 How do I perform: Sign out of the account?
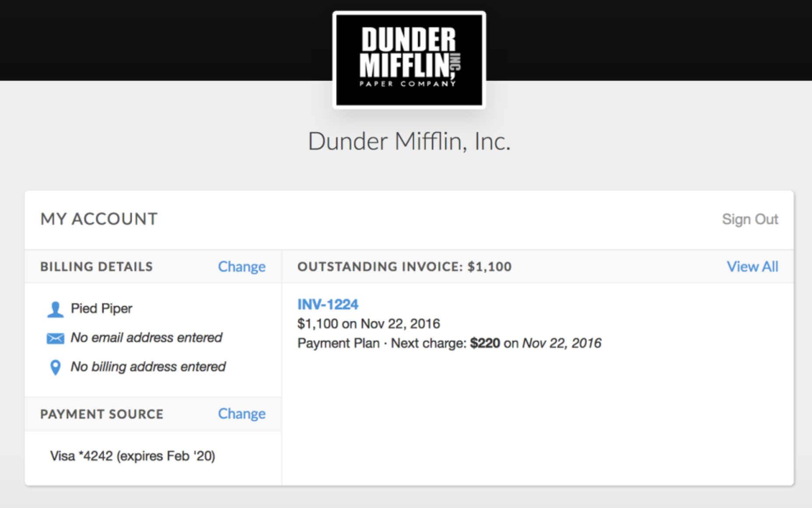(x=750, y=219)
